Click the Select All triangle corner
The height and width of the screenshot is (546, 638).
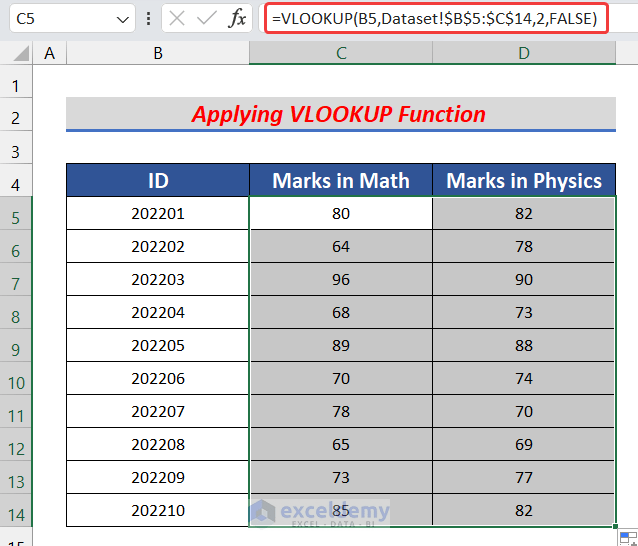coord(21,53)
